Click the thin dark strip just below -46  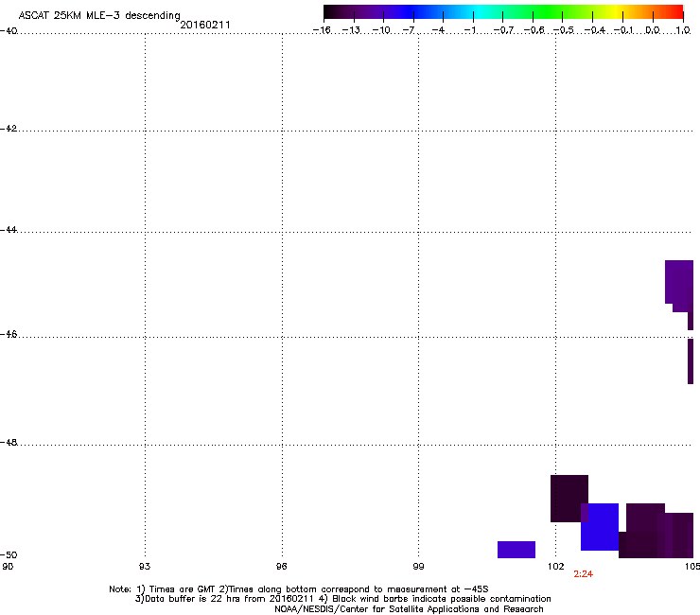(x=691, y=361)
